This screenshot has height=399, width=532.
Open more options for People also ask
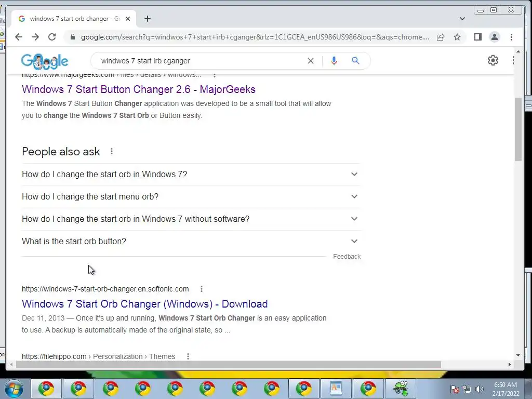click(112, 151)
